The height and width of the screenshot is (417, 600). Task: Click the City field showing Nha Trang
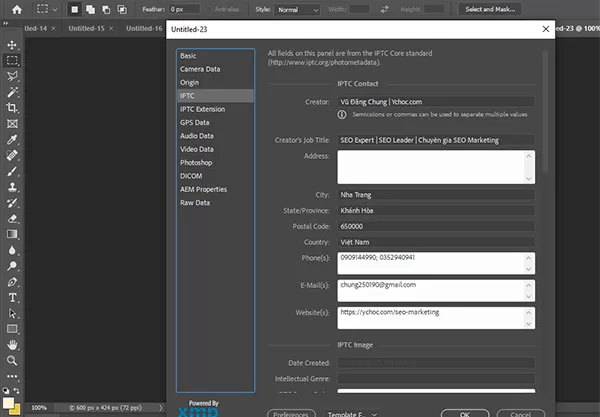[436, 195]
